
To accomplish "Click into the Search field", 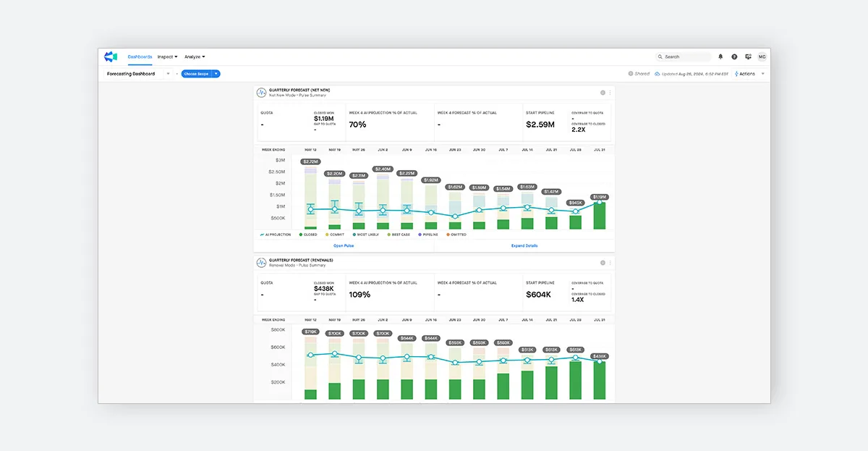I will [x=684, y=56].
